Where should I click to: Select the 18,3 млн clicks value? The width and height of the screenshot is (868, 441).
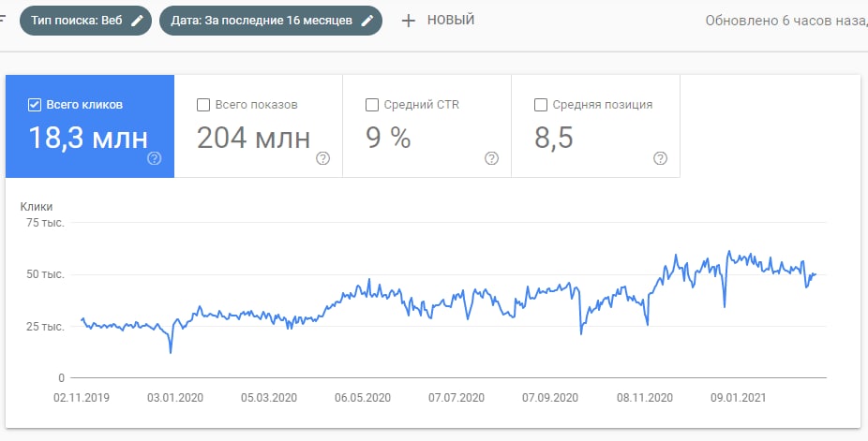(88, 138)
